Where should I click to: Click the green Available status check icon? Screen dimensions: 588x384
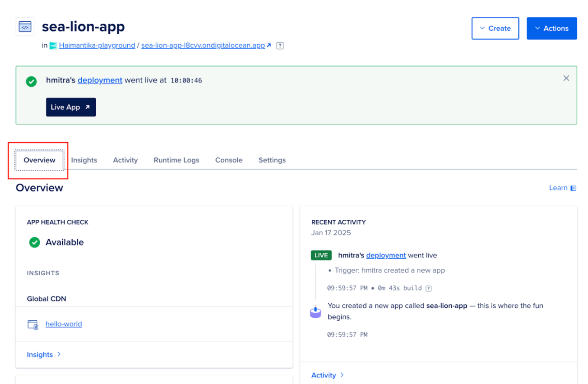[x=35, y=242]
